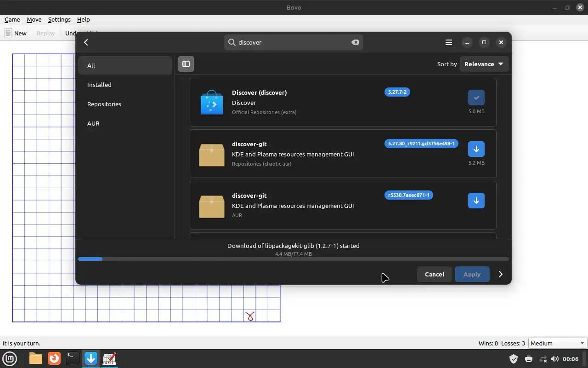588x368 pixels.
Task: Click the red mark on the Bovo board
Action: (x=250, y=316)
